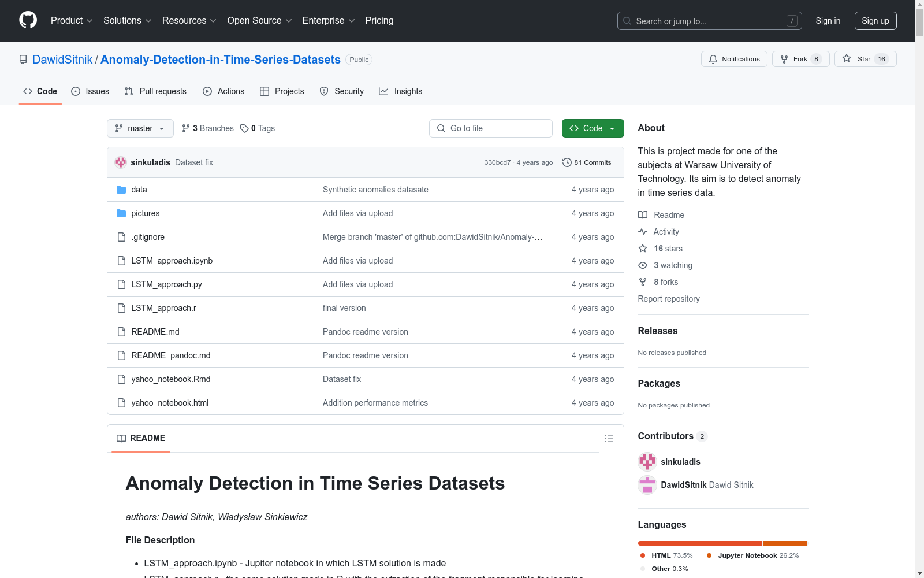The height and width of the screenshot is (578, 924).
Task: Click in the Search or jump to field
Action: click(710, 21)
